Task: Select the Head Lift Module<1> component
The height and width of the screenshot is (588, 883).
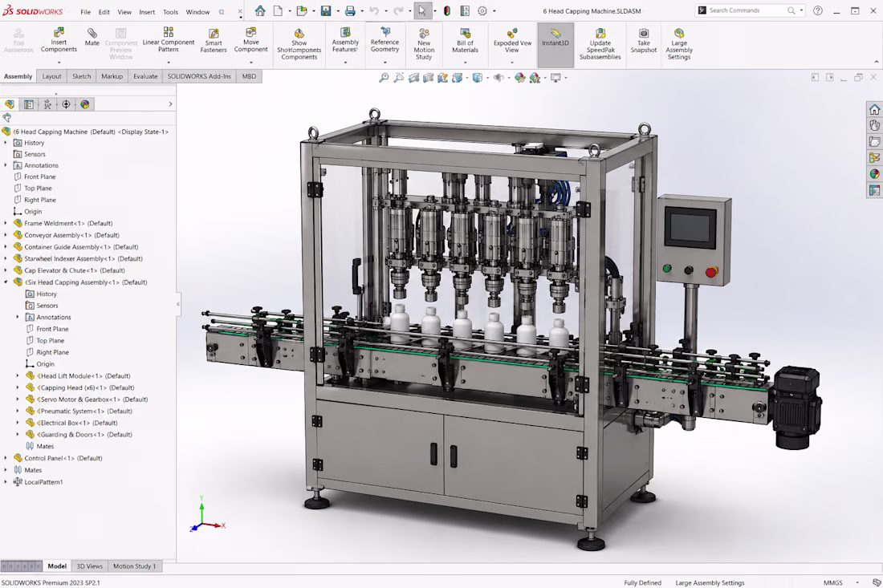Action: [78, 376]
